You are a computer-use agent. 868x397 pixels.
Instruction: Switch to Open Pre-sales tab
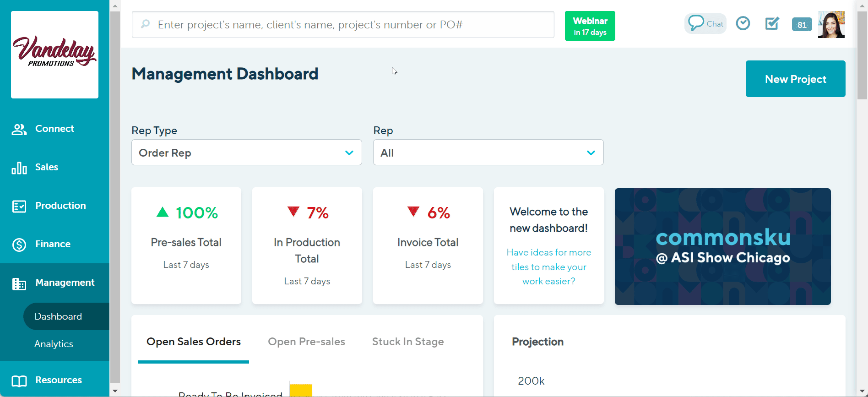tap(306, 342)
